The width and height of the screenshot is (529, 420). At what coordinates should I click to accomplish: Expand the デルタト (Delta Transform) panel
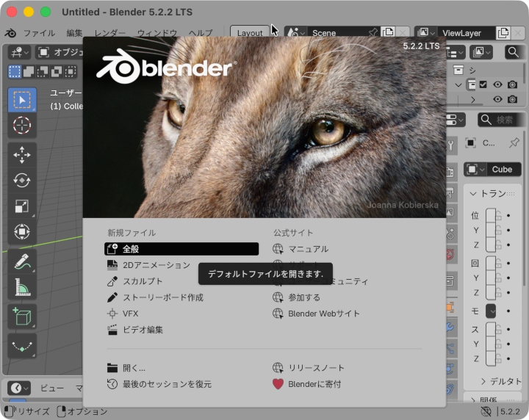pyautogui.click(x=483, y=381)
